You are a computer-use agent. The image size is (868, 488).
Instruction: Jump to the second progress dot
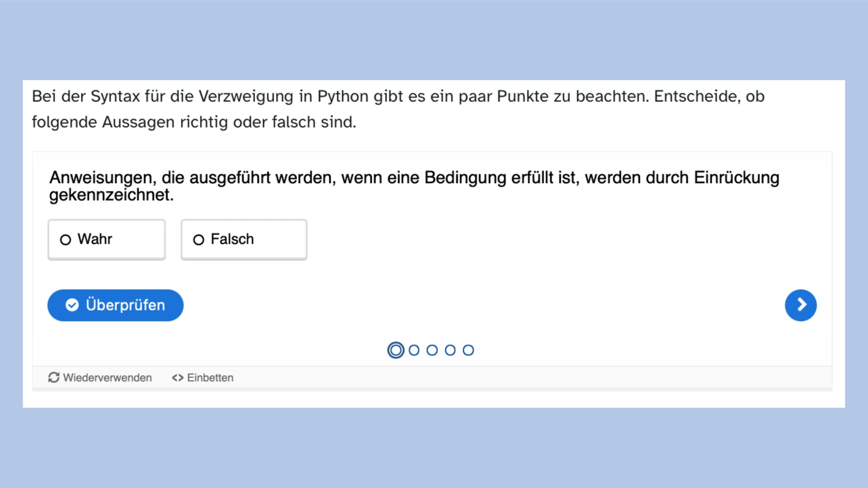(414, 350)
